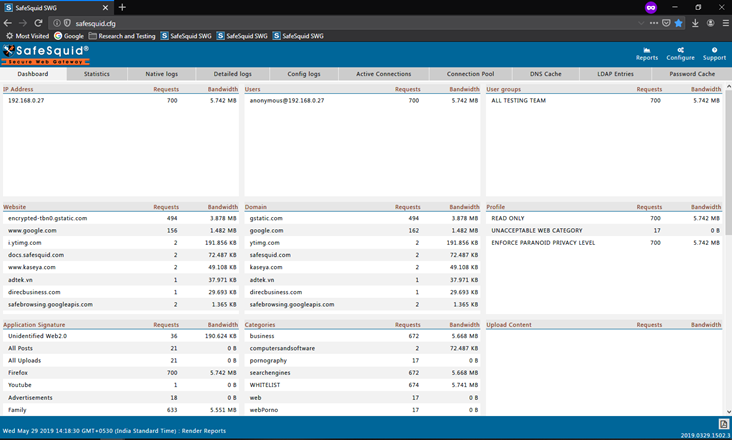Click the PDF render report icon
This screenshot has height=440, width=732.
724,424
